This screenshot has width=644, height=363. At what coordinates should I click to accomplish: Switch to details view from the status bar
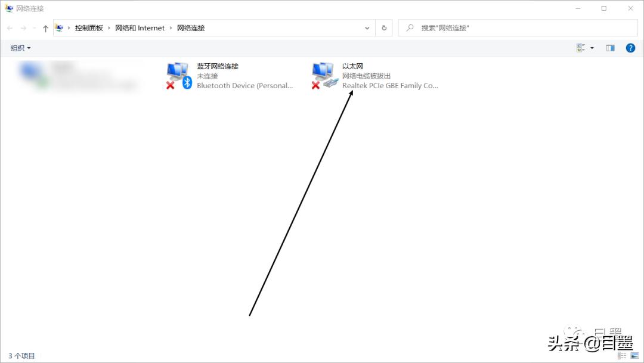[x=620, y=355]
